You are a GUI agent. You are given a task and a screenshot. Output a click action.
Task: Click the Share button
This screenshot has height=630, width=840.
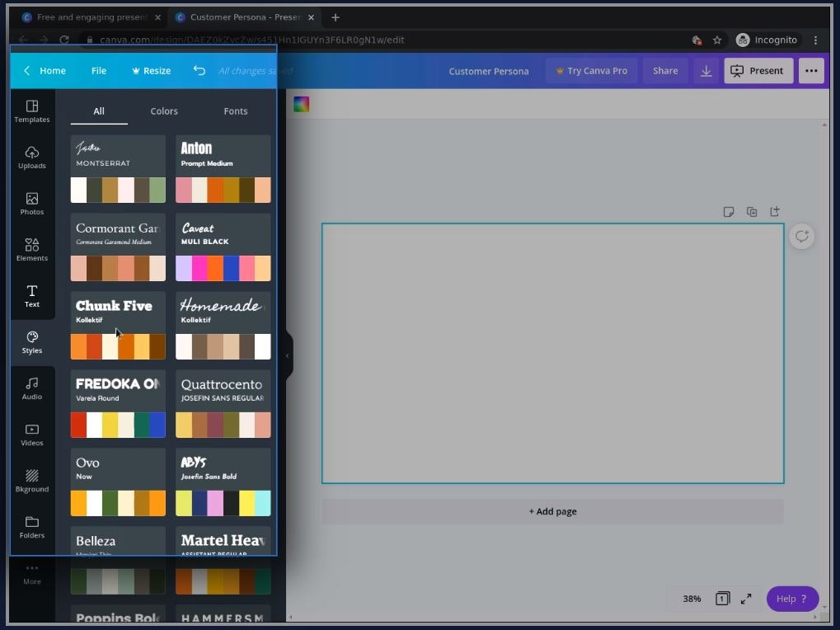(665, 71)
